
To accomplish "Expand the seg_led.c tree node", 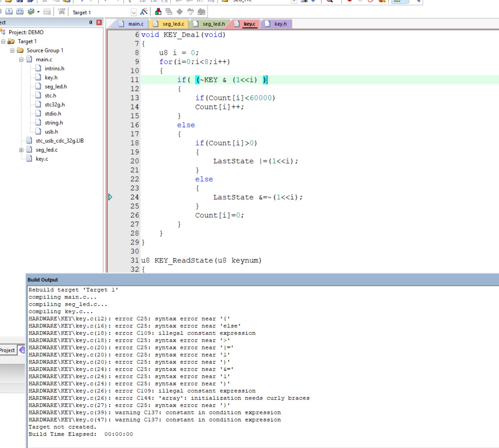I will click(21, 150).
